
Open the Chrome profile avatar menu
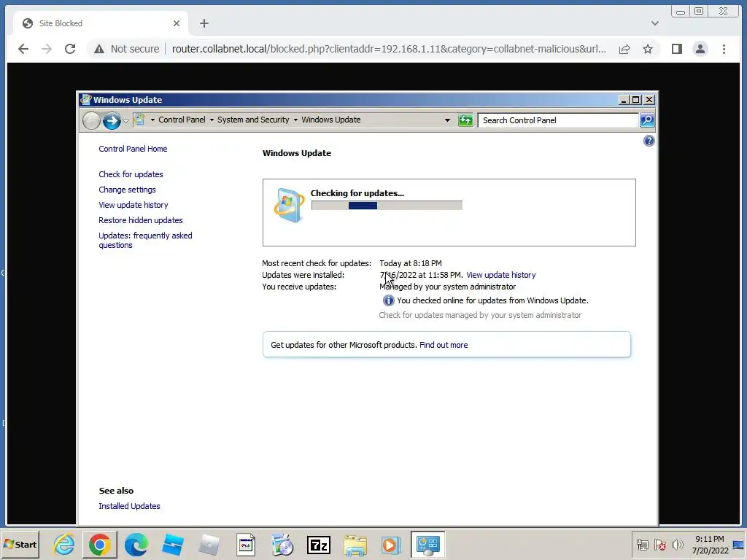point(700,49)
